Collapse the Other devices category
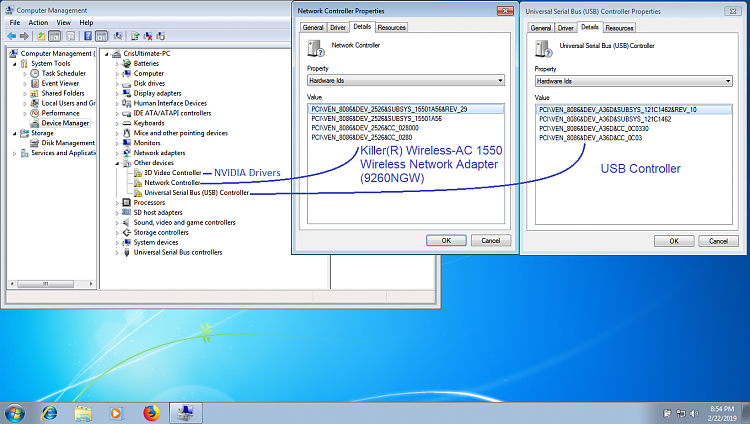This screenshot has width=750, height=424. [x=117, y=163]
